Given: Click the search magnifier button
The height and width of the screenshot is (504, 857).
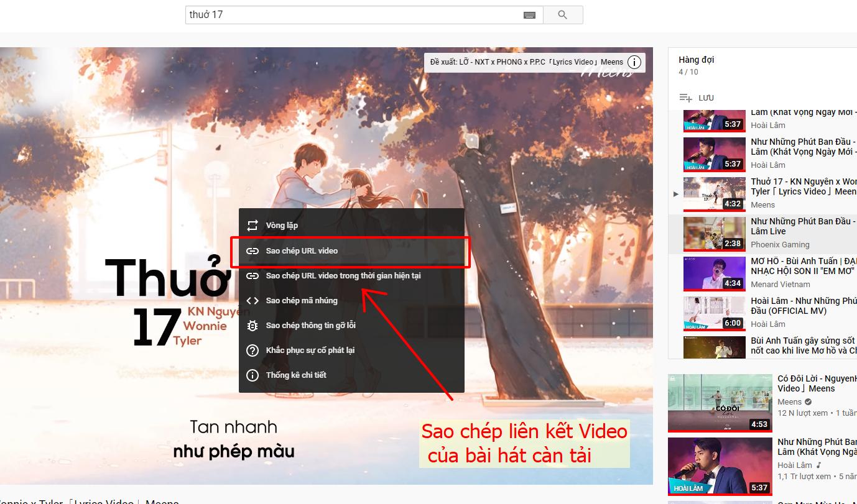Looking at the screenshot, I should [x=563, y=15].
